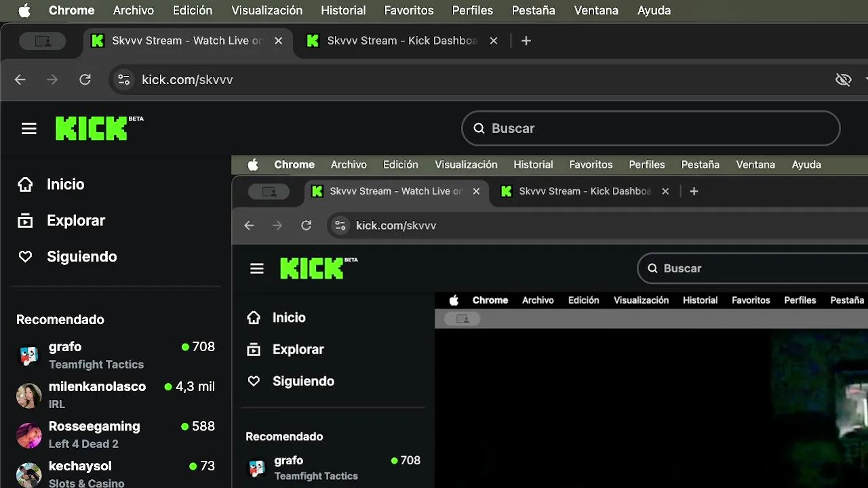Click the 'IRL' category under milenkanolasco

click(57, 404)
